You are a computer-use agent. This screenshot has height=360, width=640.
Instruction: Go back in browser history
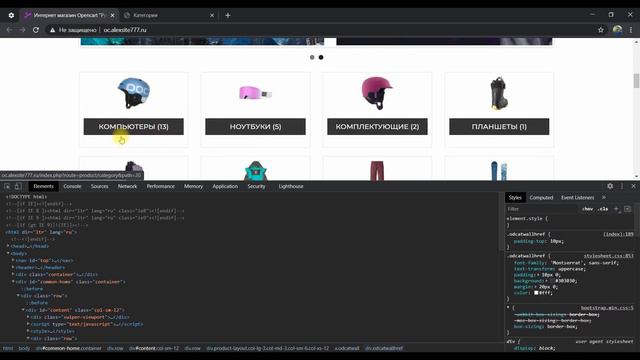click(9, 30)
